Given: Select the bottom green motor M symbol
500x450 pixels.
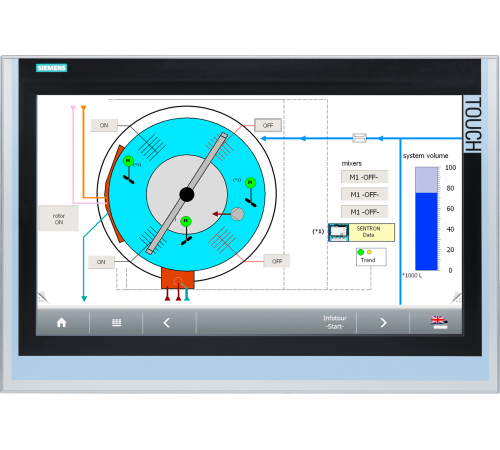Looking at the screenshot, I should pyautogui.click(x=186, y=221).
